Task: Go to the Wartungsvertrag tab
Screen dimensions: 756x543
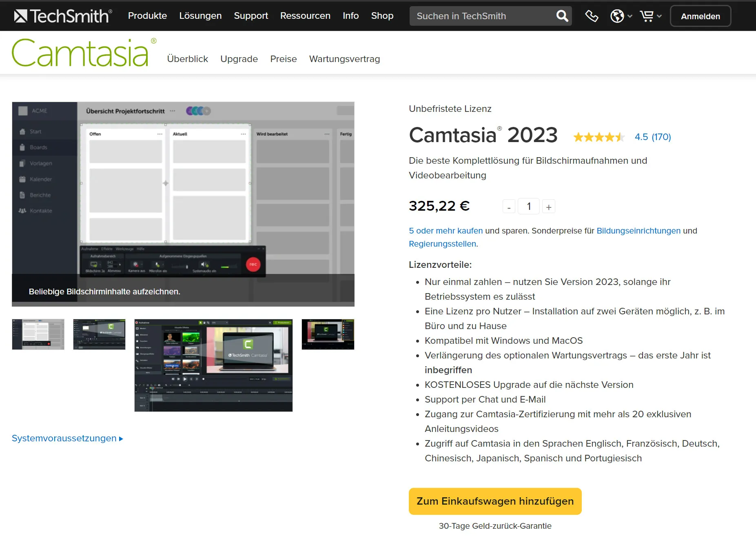Action: pyautogui.click(x=344, y=59)
